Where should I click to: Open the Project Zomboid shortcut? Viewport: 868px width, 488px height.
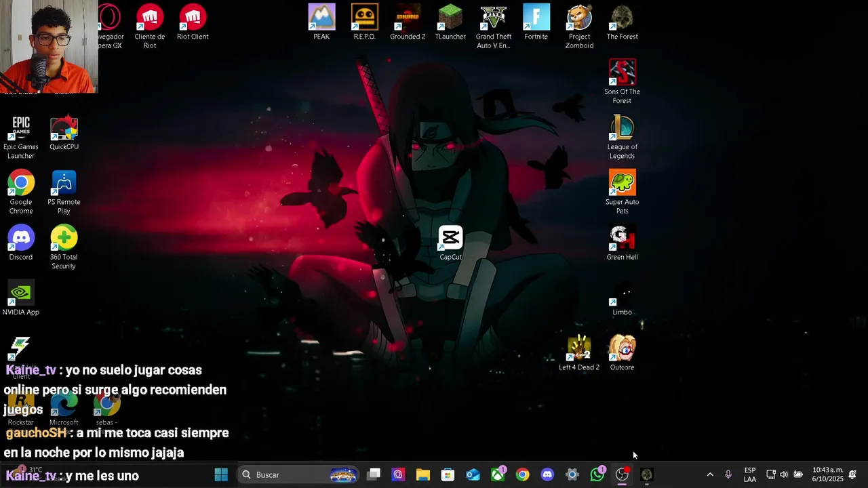[579, 26]
